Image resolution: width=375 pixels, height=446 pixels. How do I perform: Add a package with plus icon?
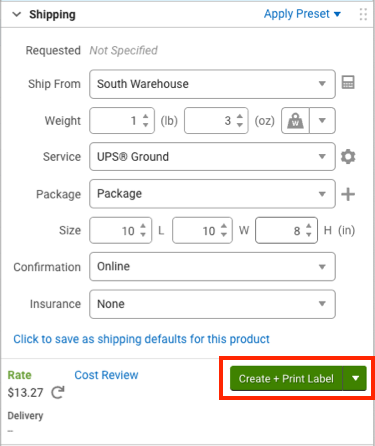click(348, 194)
